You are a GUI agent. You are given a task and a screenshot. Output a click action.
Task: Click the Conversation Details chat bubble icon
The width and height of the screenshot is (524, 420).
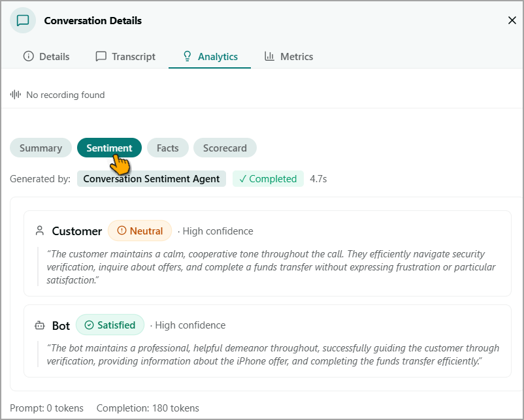tap(23, 21)
